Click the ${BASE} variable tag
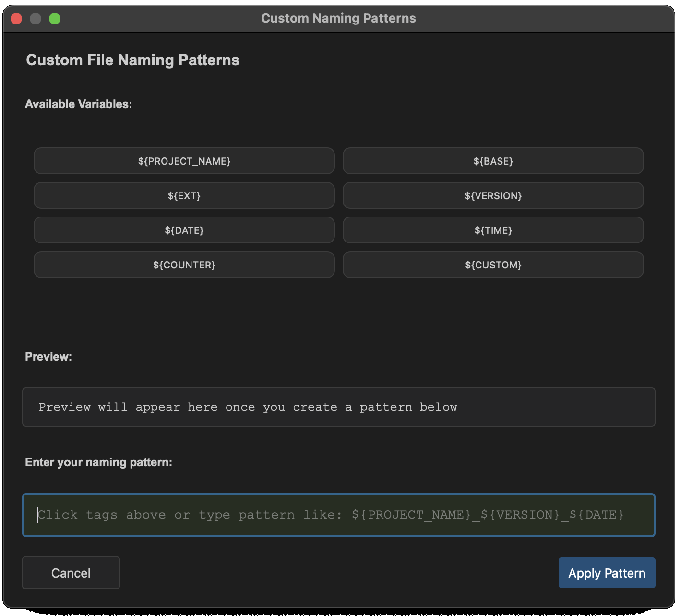680x616 pixels. click(493, 161)
